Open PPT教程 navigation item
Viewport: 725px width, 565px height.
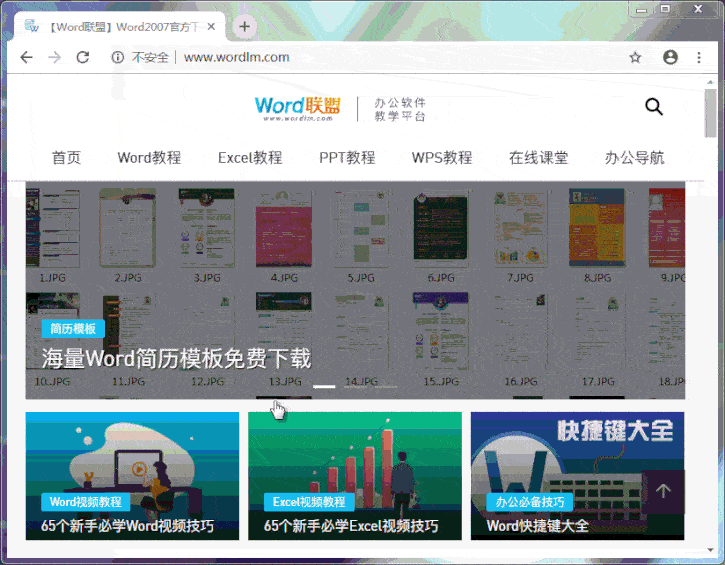pyautogui.click(x=347, y=158)
